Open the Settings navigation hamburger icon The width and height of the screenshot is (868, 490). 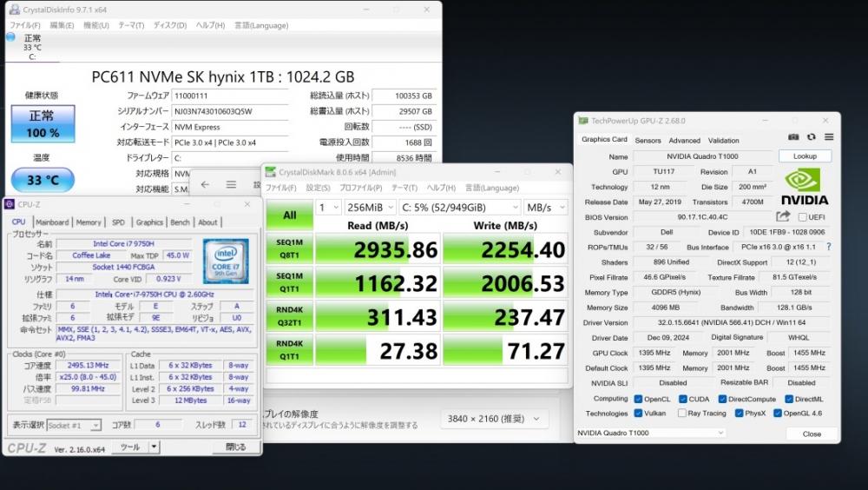point(231,184)
